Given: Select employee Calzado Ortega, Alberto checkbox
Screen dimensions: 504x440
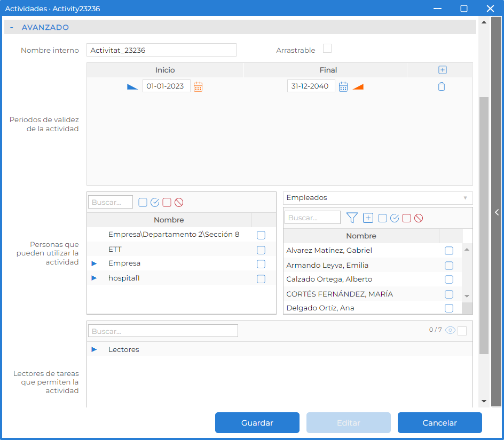Looking at the screenshot, I should (x=449, y=279).
